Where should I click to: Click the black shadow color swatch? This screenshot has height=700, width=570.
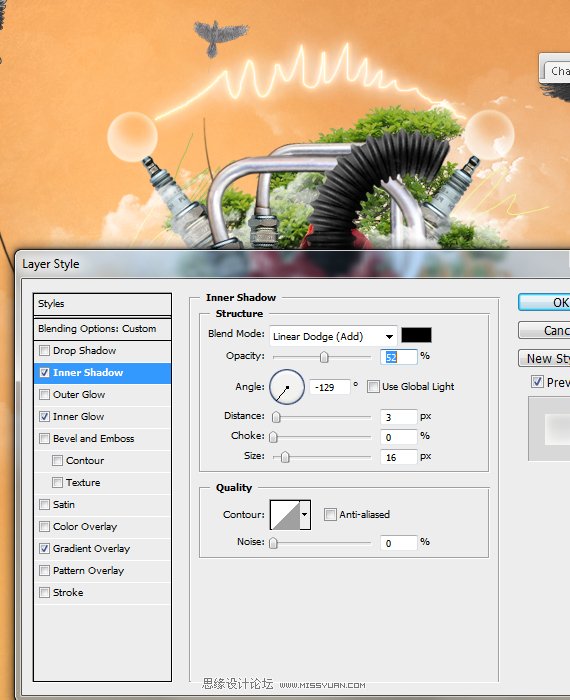416,335
